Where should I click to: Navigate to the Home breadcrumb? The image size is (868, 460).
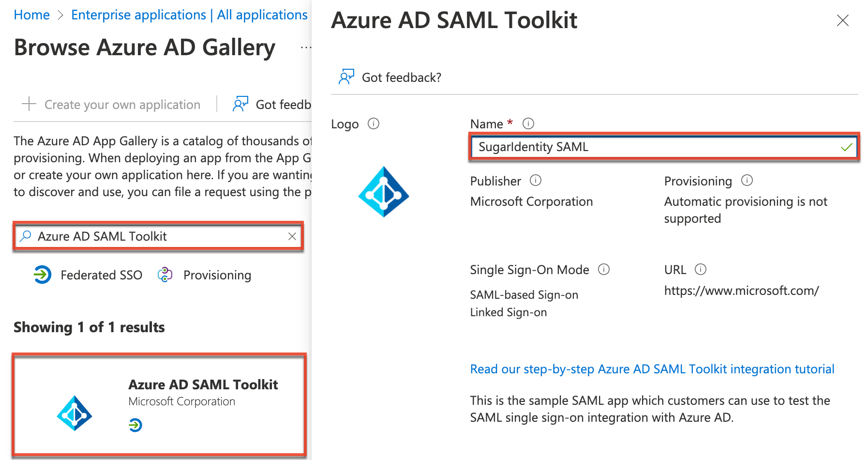(31, 15)
